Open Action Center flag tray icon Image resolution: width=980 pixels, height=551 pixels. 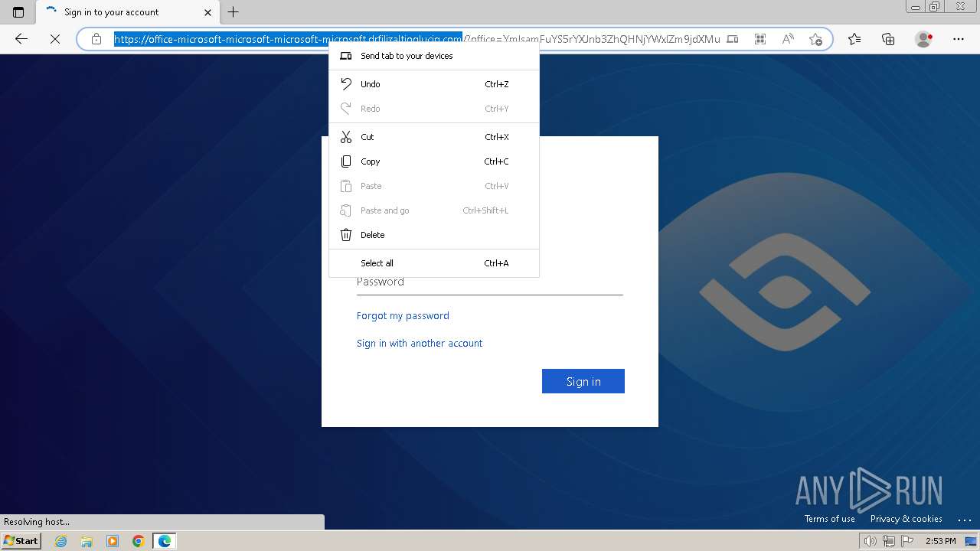click(906, 541)
